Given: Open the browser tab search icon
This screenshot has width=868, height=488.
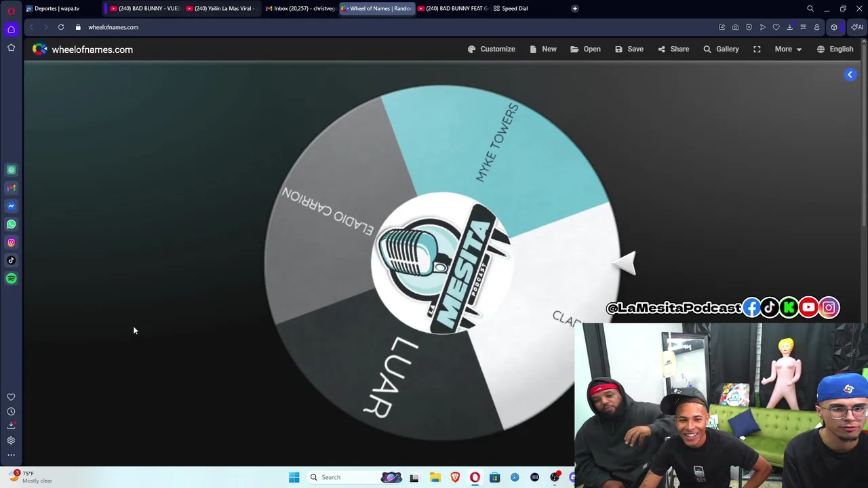Looking at the screenshot, I should tap(810, 8).
